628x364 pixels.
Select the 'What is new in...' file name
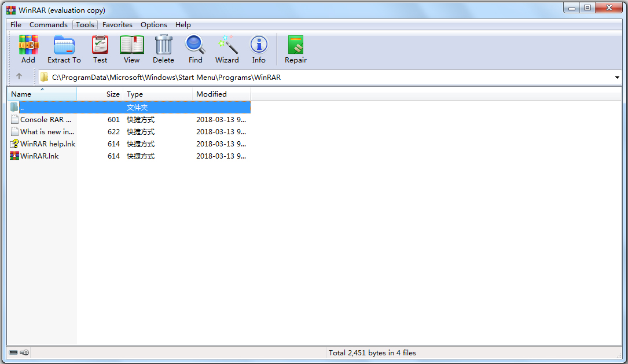47,131
